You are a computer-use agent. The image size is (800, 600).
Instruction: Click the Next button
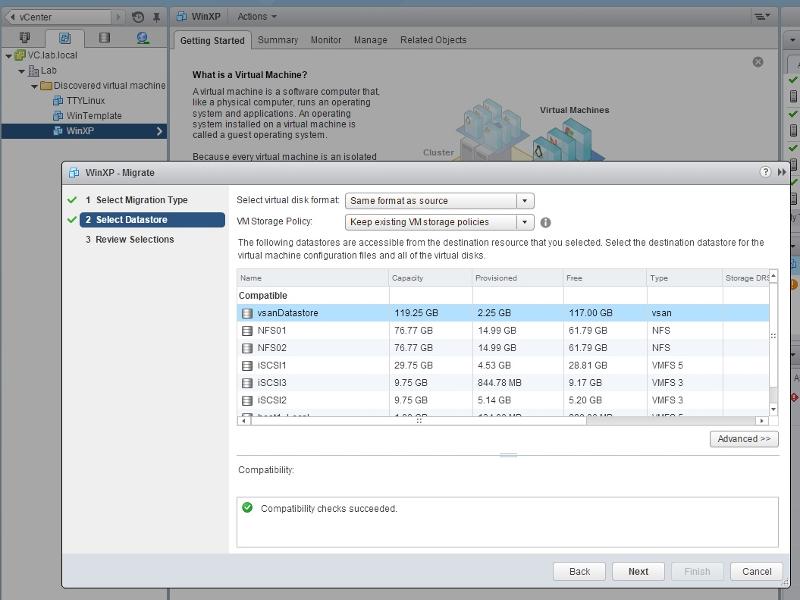click(638, 571)
